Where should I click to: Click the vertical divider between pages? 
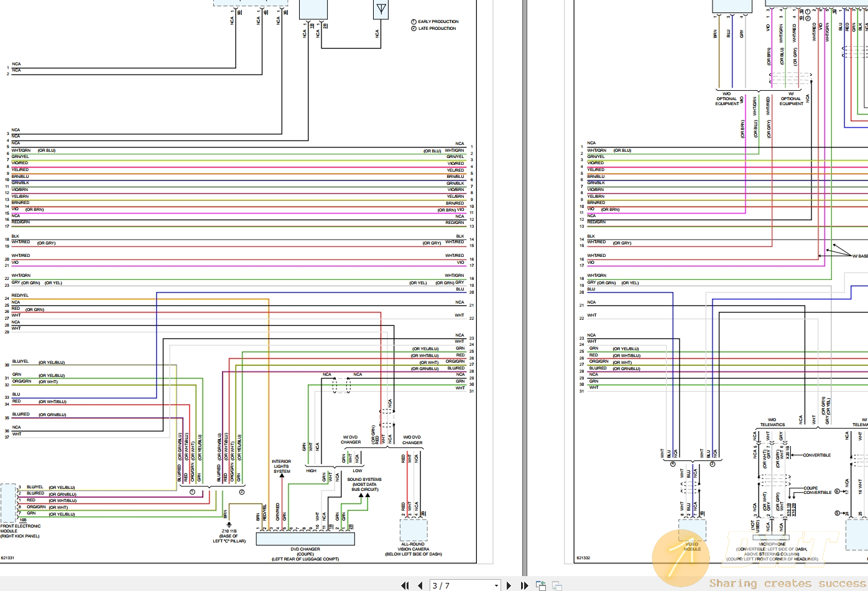coord(525,287)
